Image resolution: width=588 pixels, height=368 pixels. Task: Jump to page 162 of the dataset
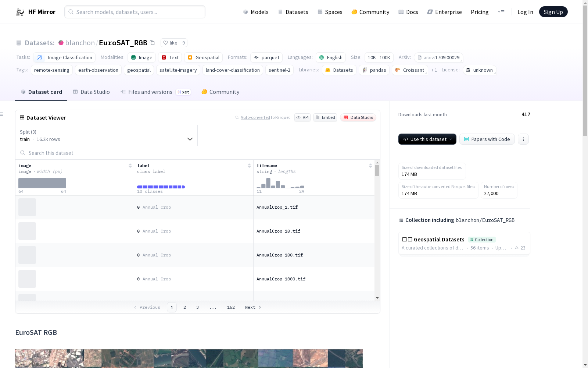[x=231, y=307]
